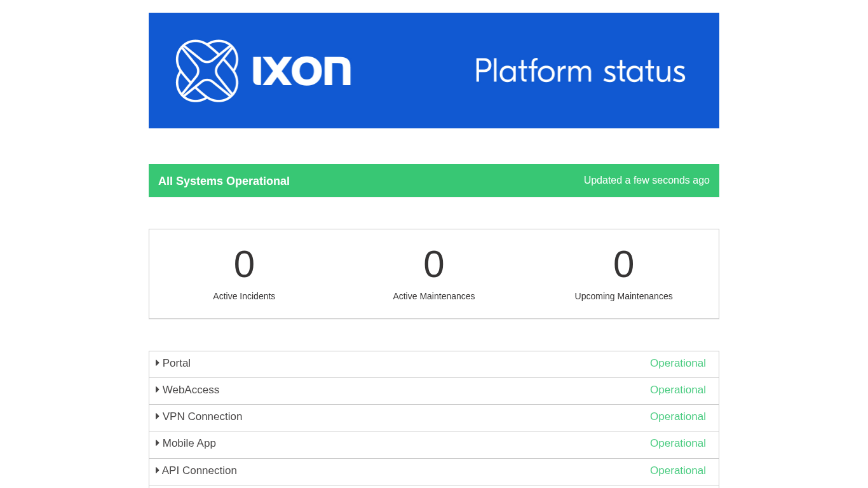Click the Updated a few seconds ago text
Image resolution: width=868 pixels, height=488 pixels.
[x=646, y=180]
